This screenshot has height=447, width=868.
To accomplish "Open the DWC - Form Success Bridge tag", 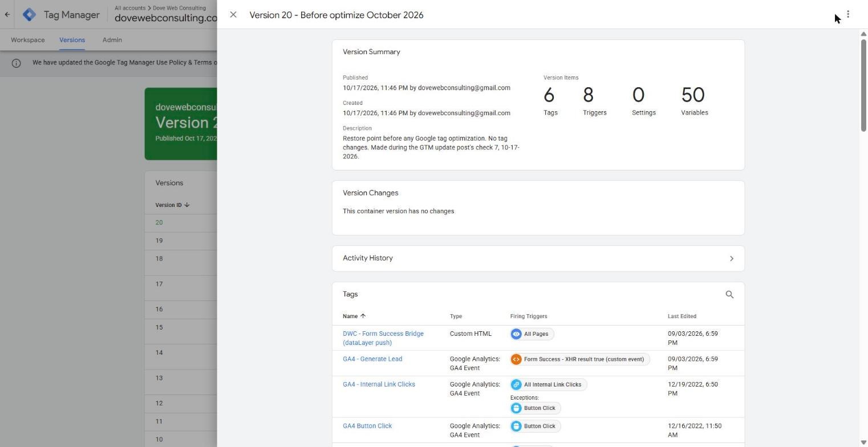I will [383, 338].
